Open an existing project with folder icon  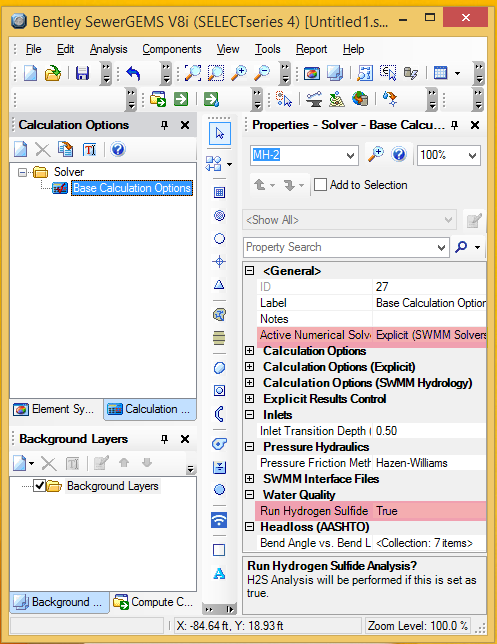point(53,74)
